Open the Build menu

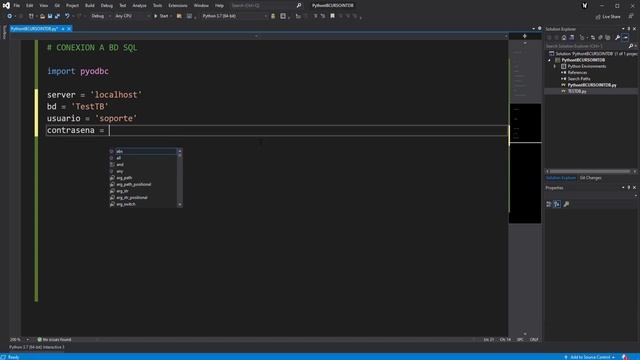(90, 6)
